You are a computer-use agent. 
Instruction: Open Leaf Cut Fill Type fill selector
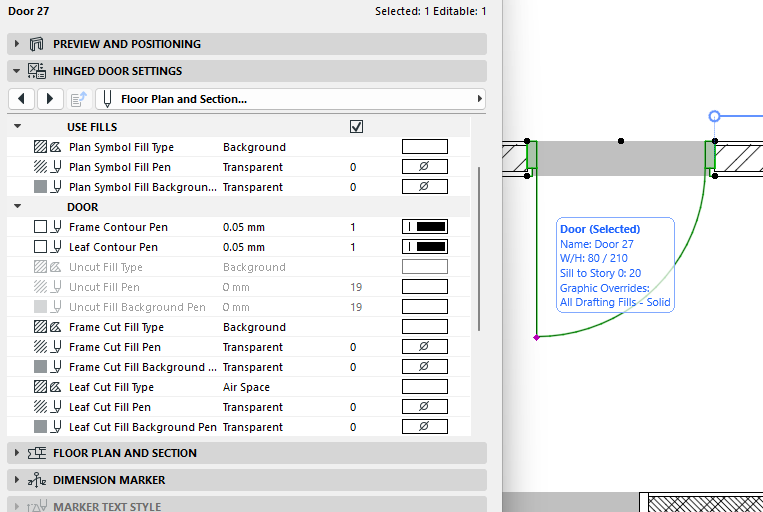[425, 386]
